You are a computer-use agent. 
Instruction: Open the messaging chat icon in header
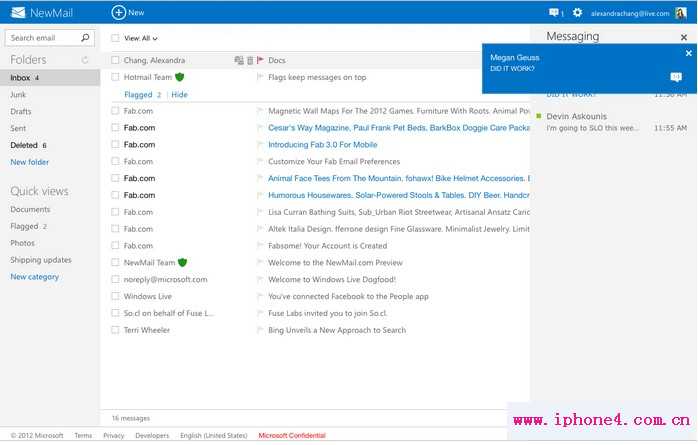(554, 13)
